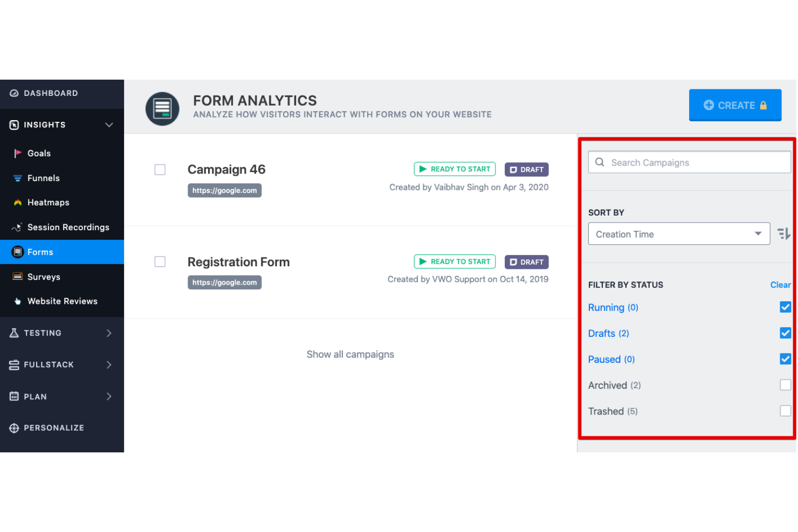Click Show all campaigns link

(x=350, y=355)
